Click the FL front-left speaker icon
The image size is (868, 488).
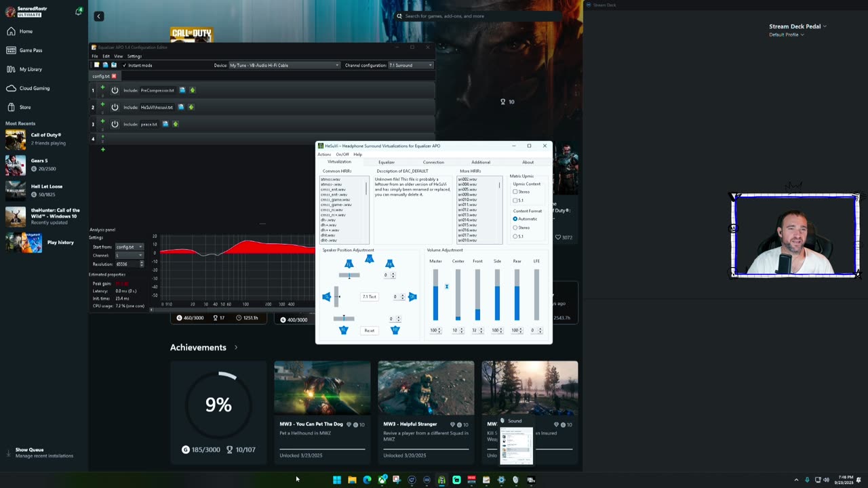[349, 264]
